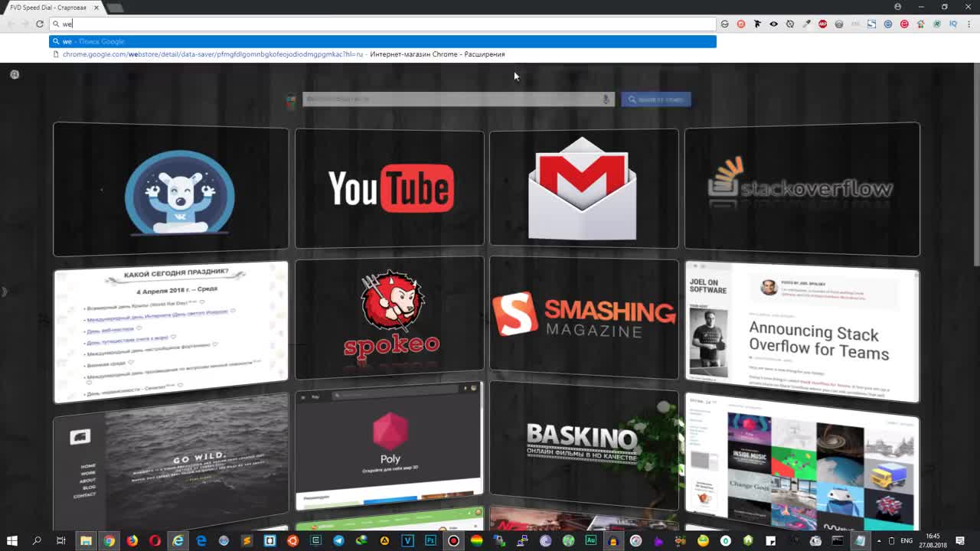Open the Smashing Magazine tile
The height and width of the screenshot is (551, 980).
tap(584, 318)
